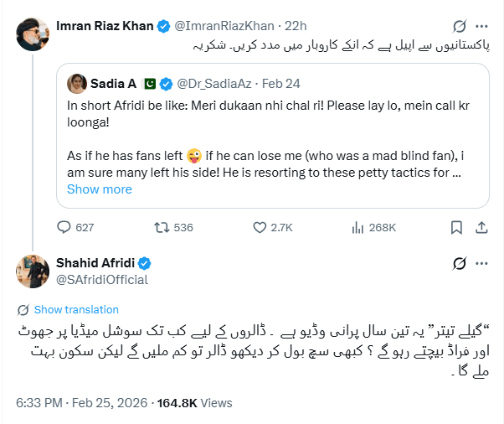Click the repost icon showing 536

point(162,227)
